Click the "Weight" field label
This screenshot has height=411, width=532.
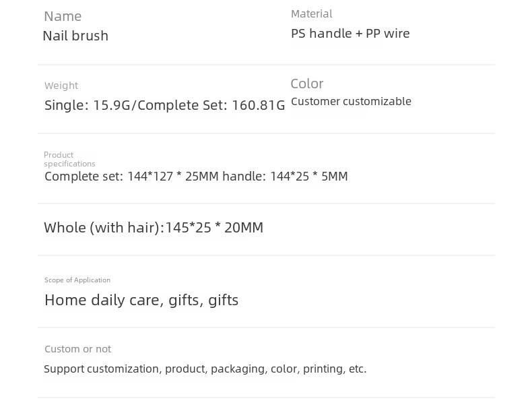pos(61,86)
